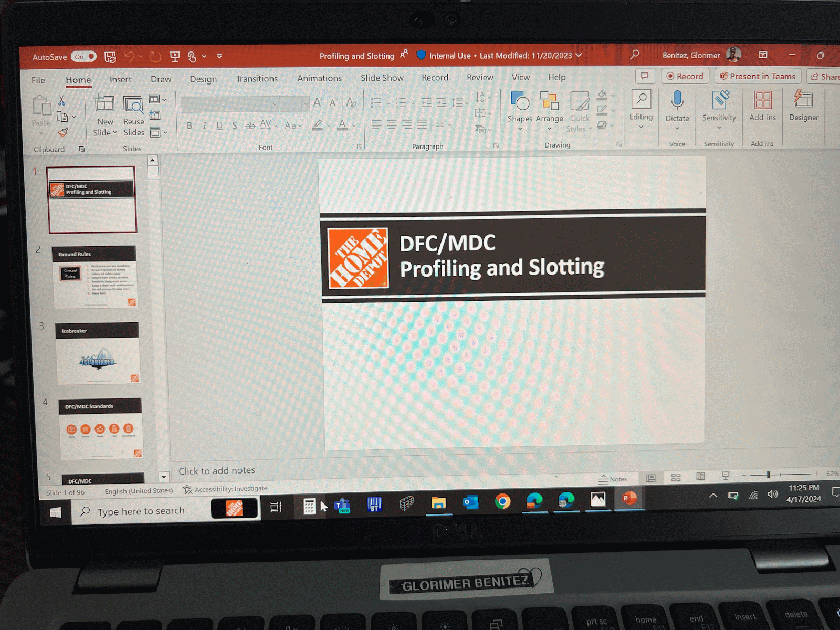Switch to the Design tab

click(x=203, y=79)
